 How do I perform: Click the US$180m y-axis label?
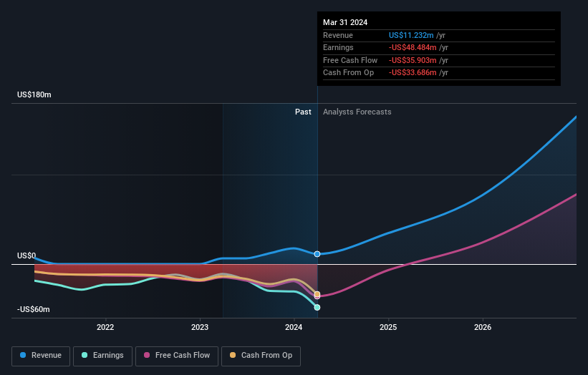(34, 94)
